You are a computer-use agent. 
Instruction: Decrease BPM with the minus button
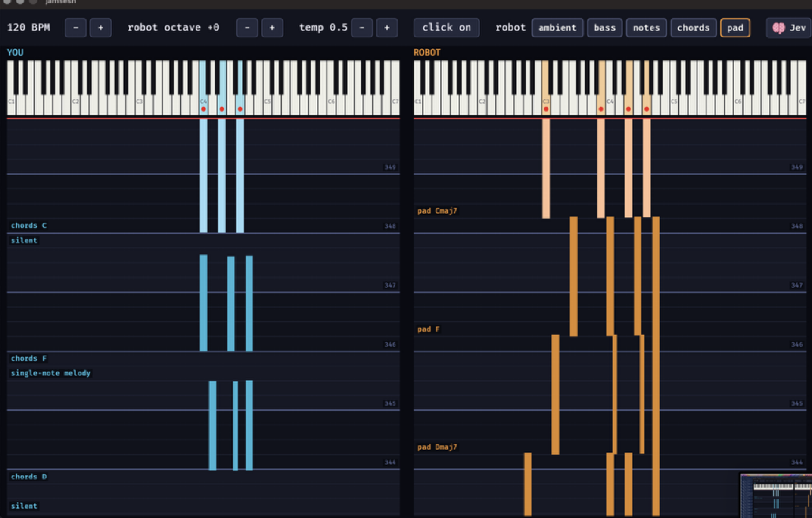[x=75, y=28]
